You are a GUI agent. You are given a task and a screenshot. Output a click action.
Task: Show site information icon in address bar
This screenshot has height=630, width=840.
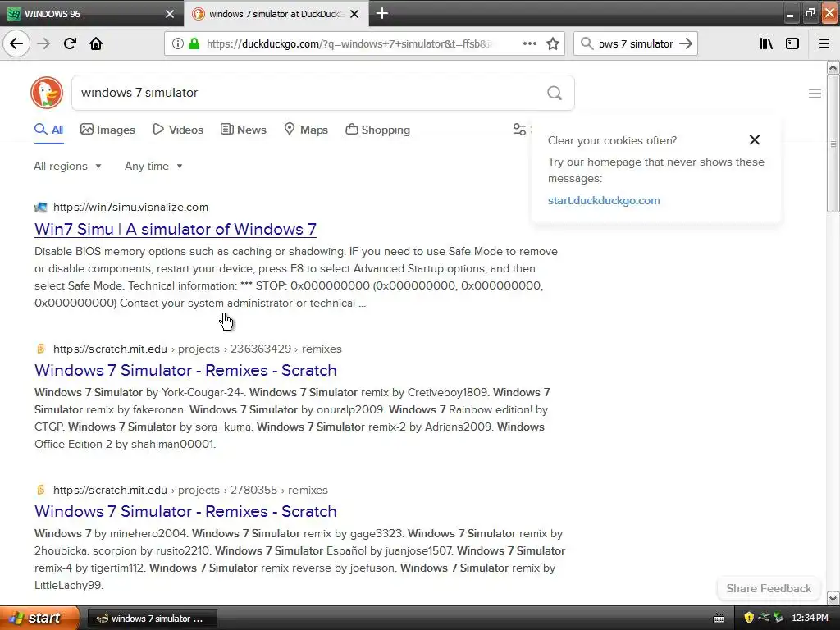pyautogui.click(x=177, y=43)
